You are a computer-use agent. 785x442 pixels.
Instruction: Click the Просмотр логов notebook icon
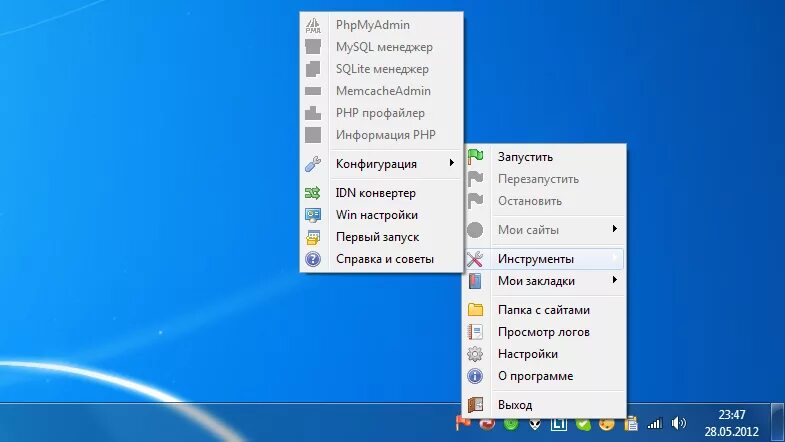(x=475, y=332)
